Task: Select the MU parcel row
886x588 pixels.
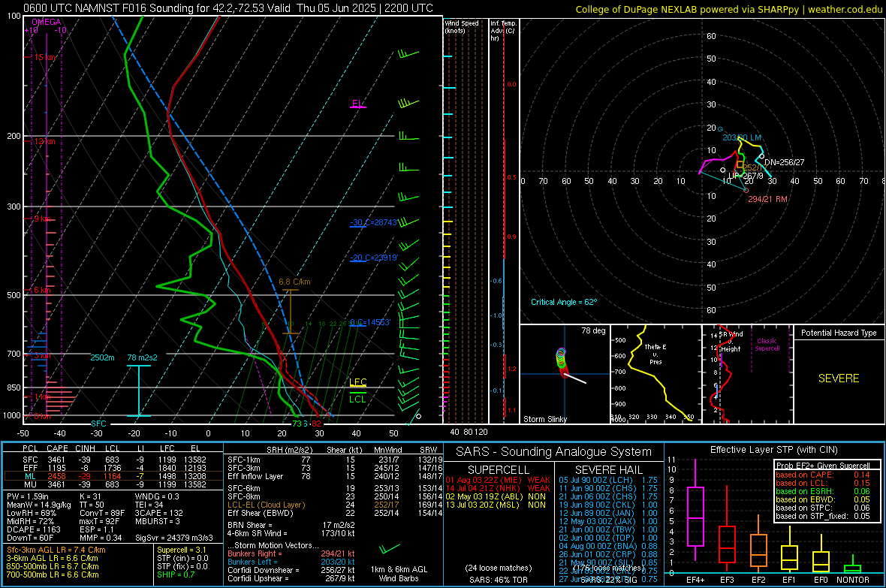Action: coord(113,484)
